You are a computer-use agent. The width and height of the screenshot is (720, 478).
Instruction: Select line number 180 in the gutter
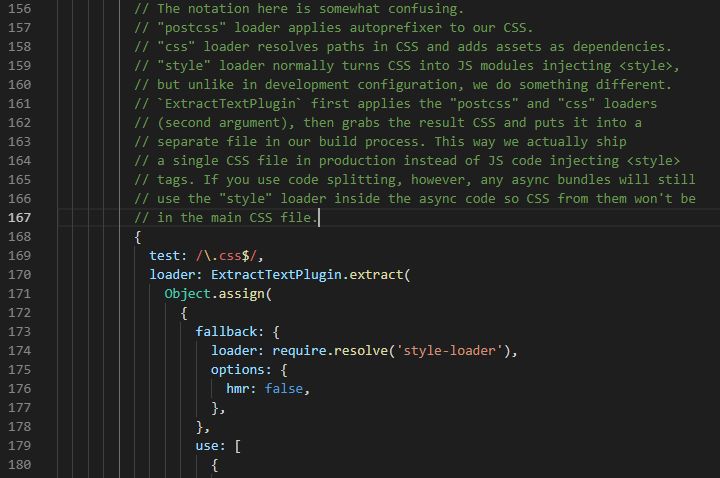[19, 465]
